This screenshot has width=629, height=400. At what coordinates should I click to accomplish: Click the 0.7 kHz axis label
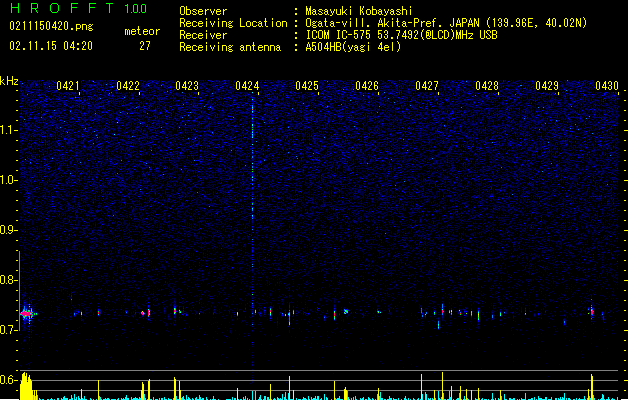[9, 330]
